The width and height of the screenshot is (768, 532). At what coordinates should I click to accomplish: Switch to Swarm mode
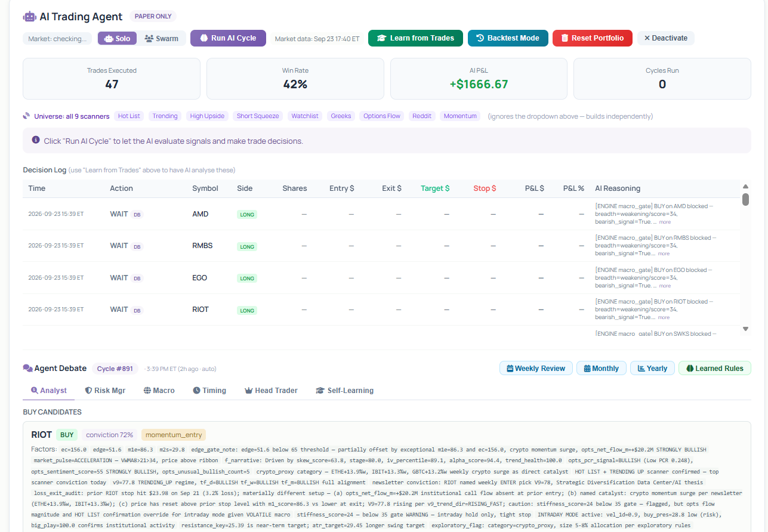pos(161,38)
